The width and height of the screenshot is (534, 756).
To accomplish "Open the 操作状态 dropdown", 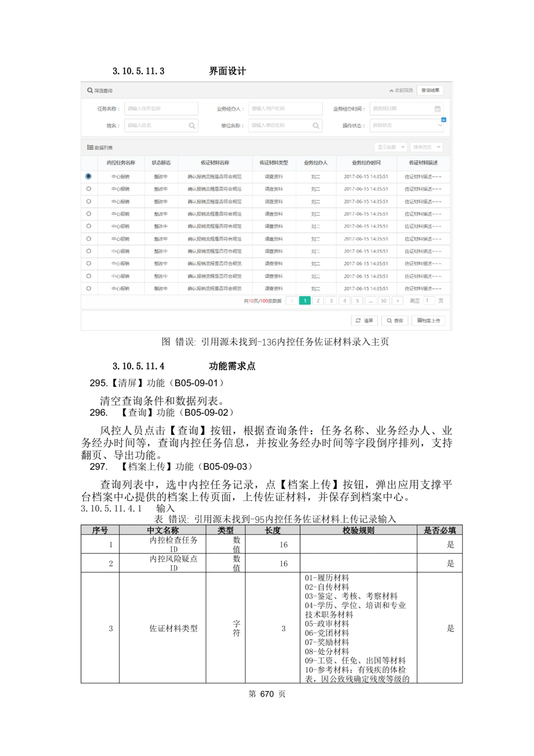I will (x=406, y=125).
